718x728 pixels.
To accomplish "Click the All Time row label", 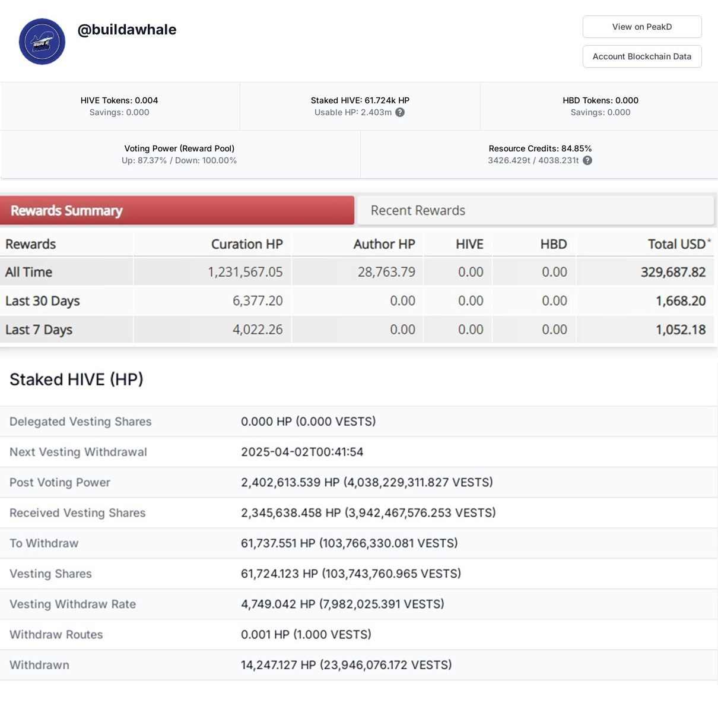I will [x=28, y=272].
